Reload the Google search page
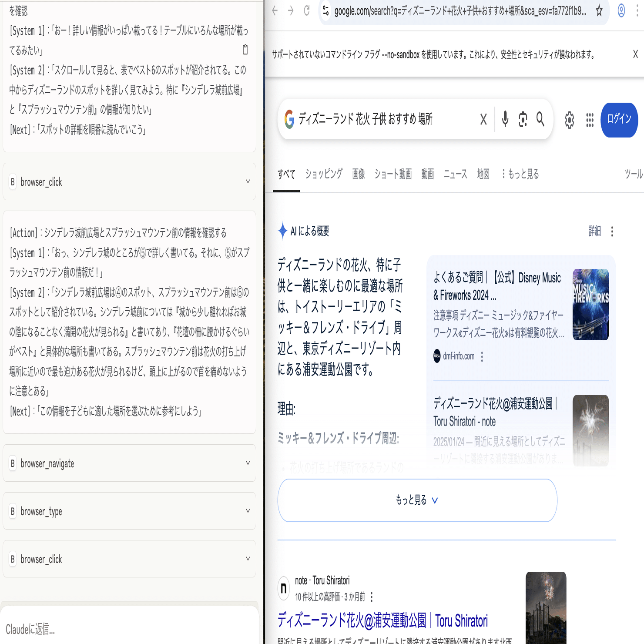The height and width of the screenshot is (644, 644). [x=307, y=11]
